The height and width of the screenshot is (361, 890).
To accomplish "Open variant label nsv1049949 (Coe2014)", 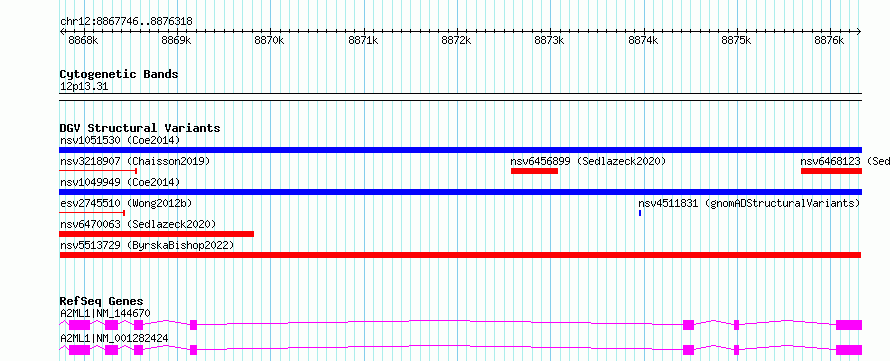I will click(x=120, y=182).
